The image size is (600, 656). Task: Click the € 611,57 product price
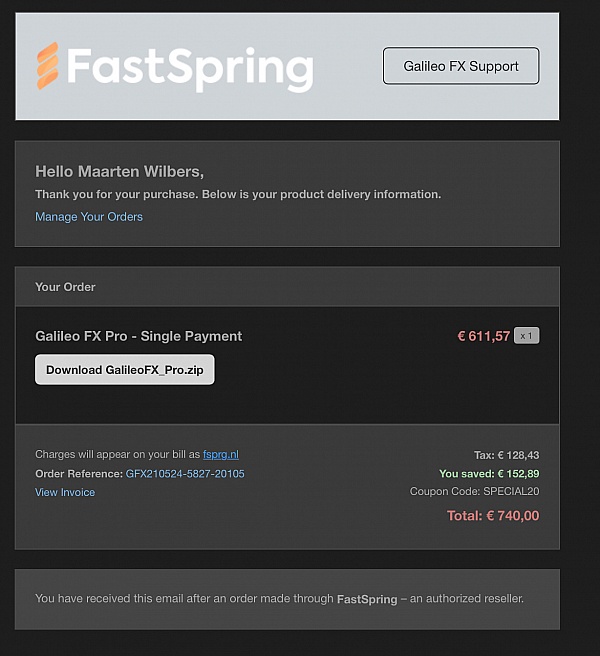pyautogui.click(x=483, y=336)
